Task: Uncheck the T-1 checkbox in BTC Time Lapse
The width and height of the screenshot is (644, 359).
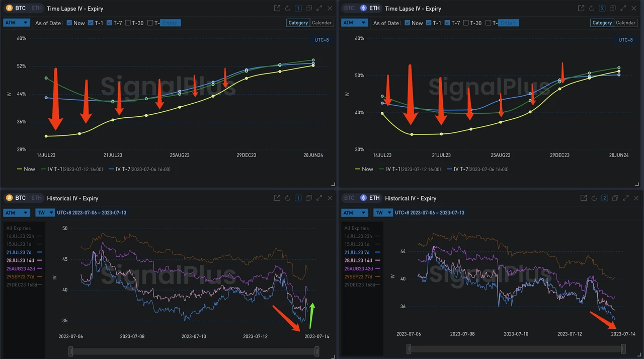Action: 91,23
